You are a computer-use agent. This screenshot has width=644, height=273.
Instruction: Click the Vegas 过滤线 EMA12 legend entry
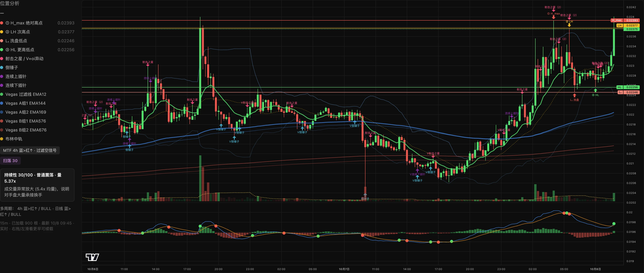[x=23, y=94]
